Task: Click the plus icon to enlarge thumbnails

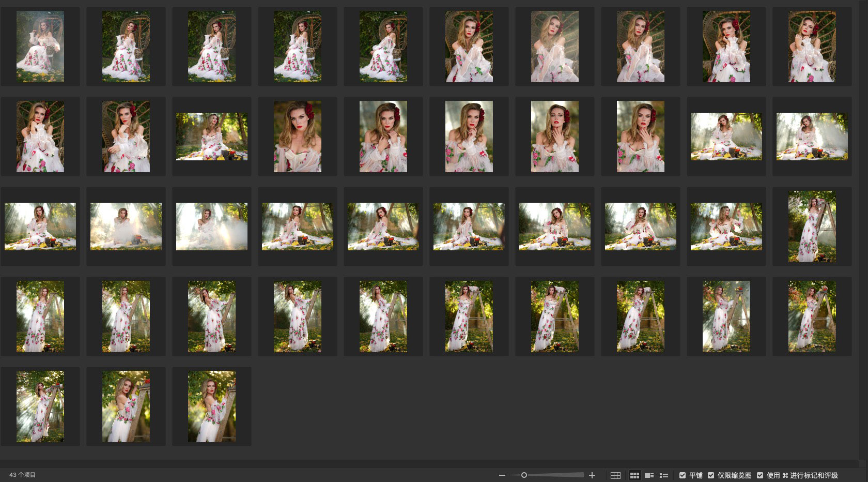Action: (x=592, y=475)
